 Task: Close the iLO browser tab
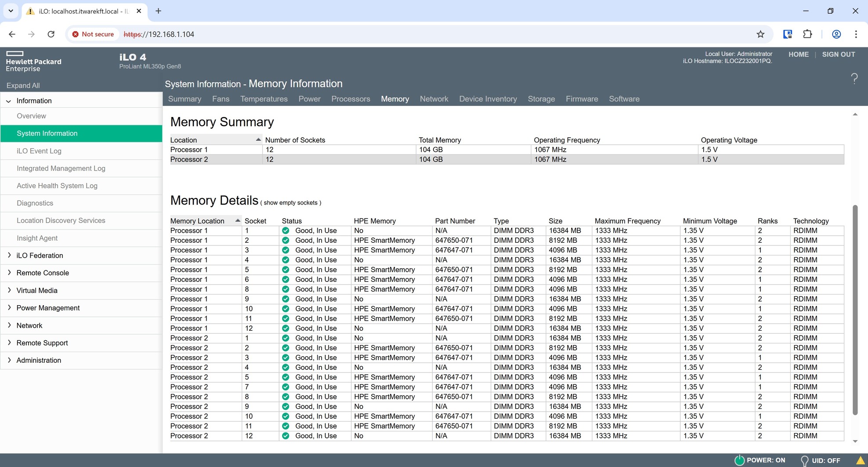tap(139, 11)
